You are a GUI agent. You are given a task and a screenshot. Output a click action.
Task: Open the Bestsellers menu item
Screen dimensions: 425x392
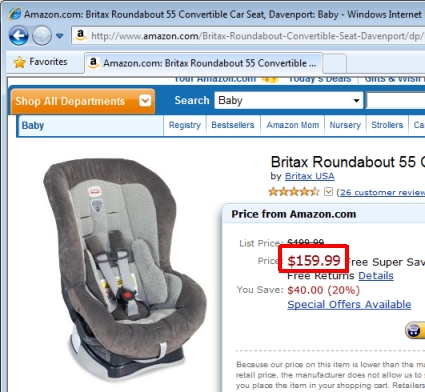(233, 125)
